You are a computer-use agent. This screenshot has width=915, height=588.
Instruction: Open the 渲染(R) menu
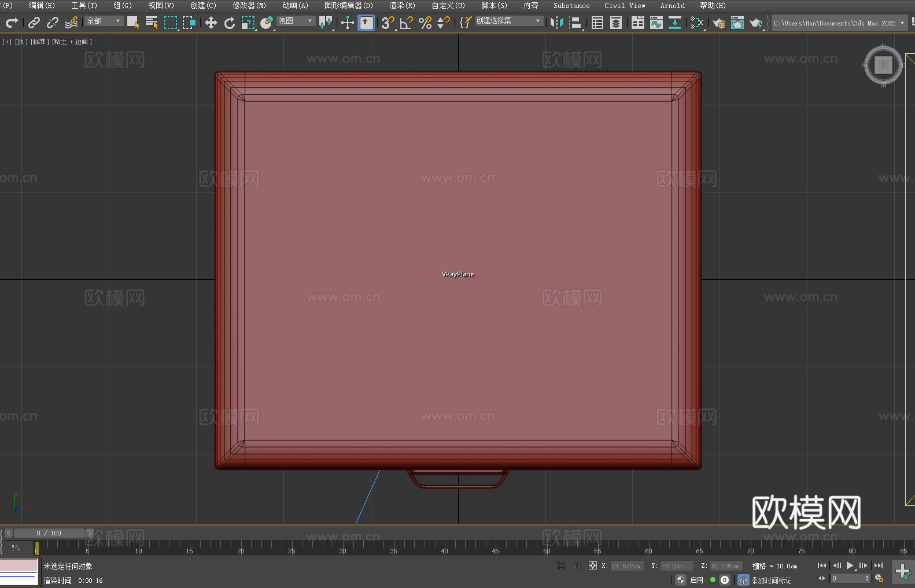coord(402,5)
